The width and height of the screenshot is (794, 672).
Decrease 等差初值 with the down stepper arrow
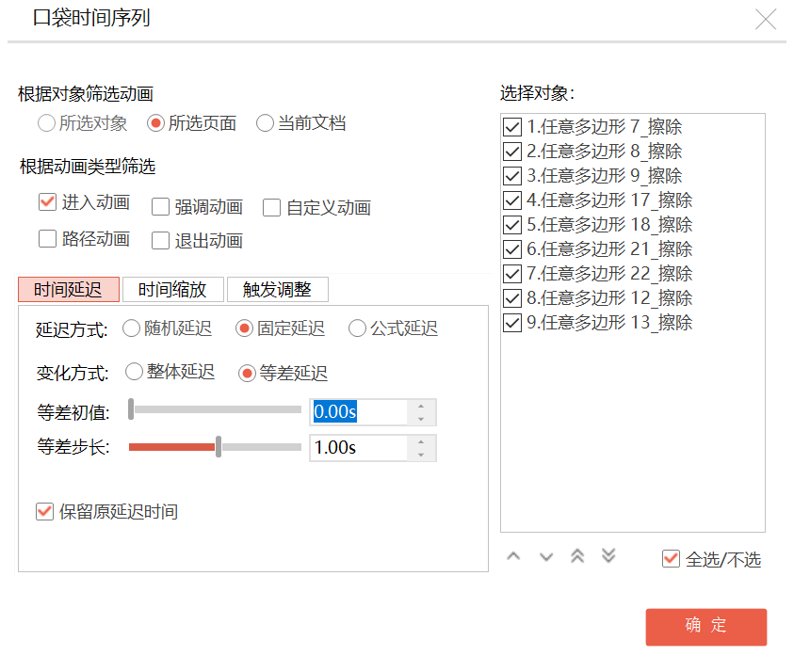(x=421, y=419)
